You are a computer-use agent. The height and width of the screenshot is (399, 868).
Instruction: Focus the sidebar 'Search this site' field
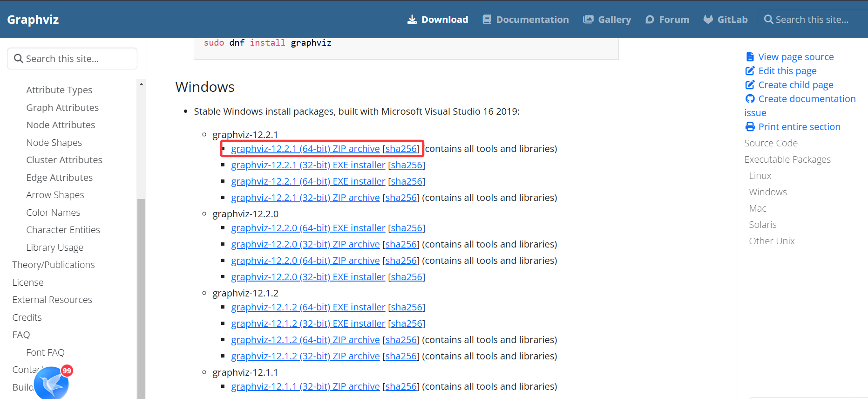(72, 59)
